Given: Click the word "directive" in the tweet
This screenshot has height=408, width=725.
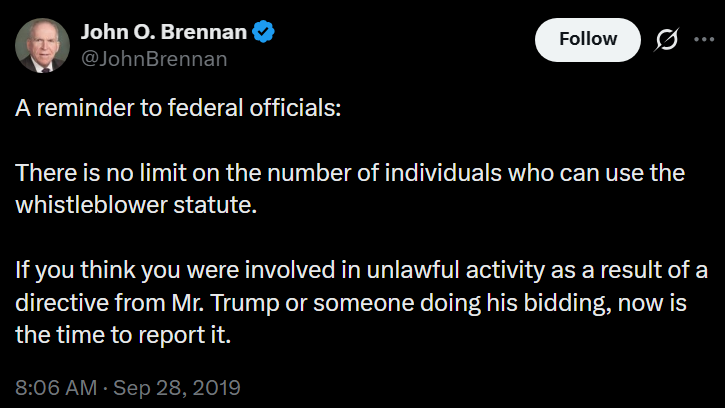Looking at the screenshot, I should click(56, 301).
